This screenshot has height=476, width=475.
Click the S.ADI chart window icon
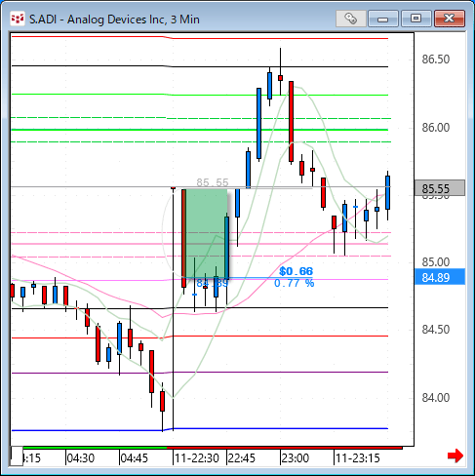click(18, 20)
